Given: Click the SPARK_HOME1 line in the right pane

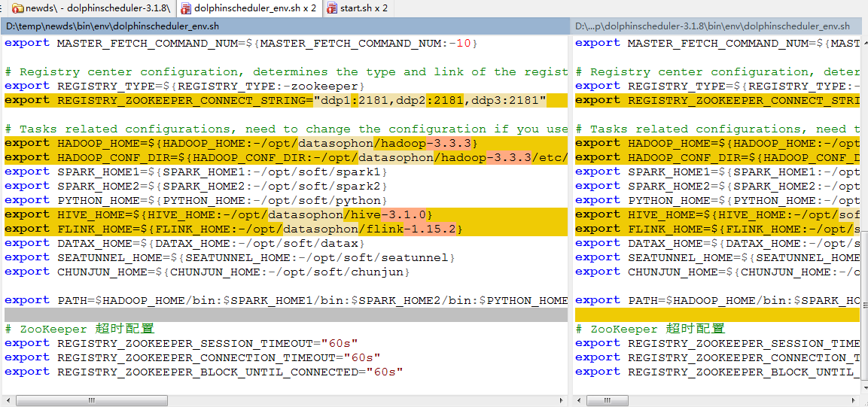Looking at the screenshot, I should point(719,172).
